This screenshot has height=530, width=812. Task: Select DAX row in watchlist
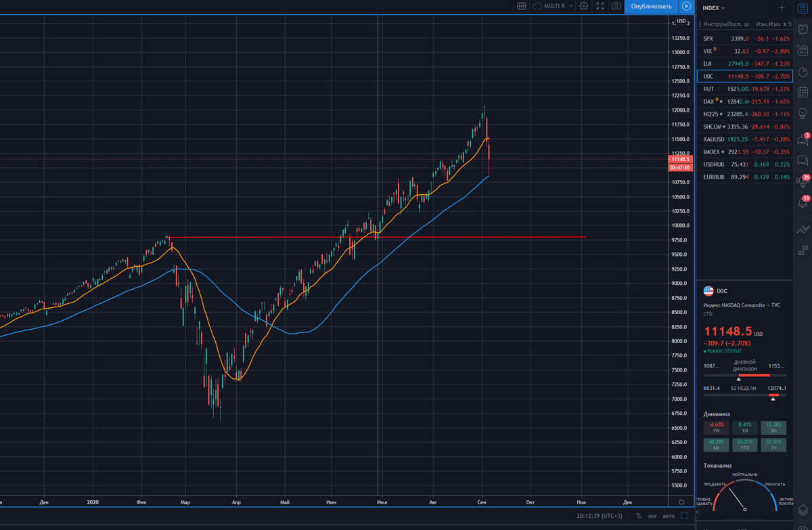point(744,101)
